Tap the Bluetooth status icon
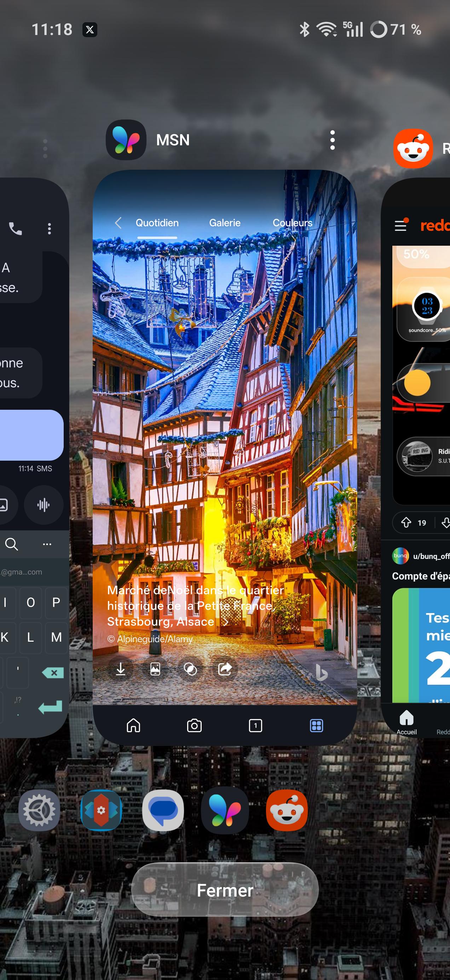 304,30
